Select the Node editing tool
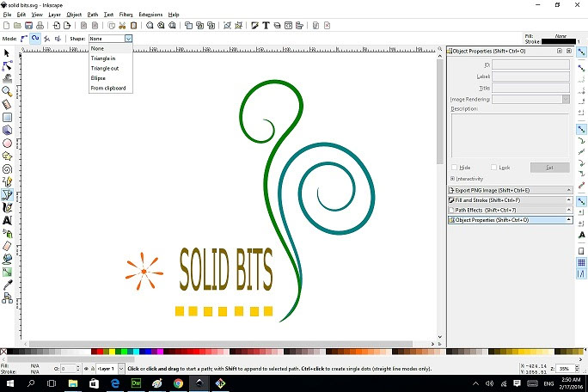This screenshot has width=588, height=392. pos(7,65)
